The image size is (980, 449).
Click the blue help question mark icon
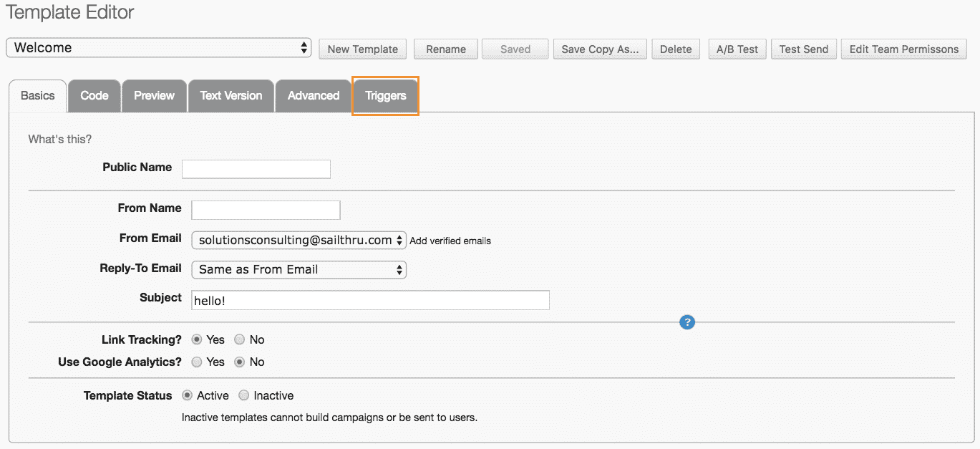coord(687,323)
